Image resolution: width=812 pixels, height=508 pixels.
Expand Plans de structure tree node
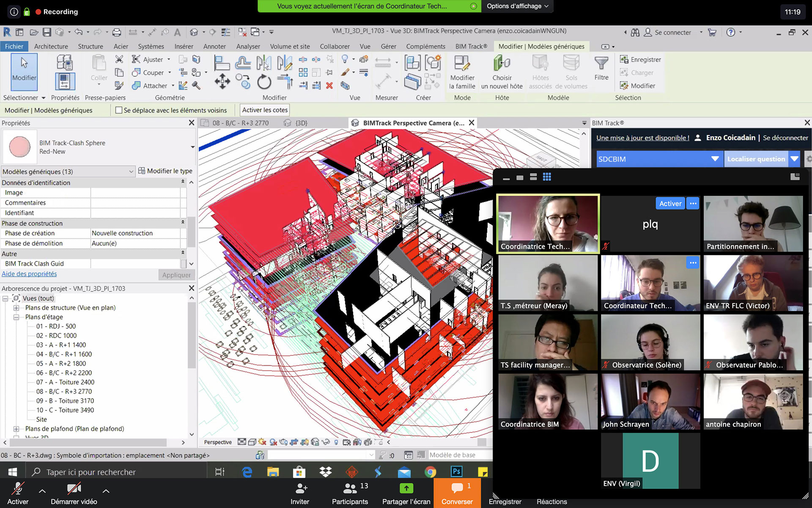pos(16,308)
